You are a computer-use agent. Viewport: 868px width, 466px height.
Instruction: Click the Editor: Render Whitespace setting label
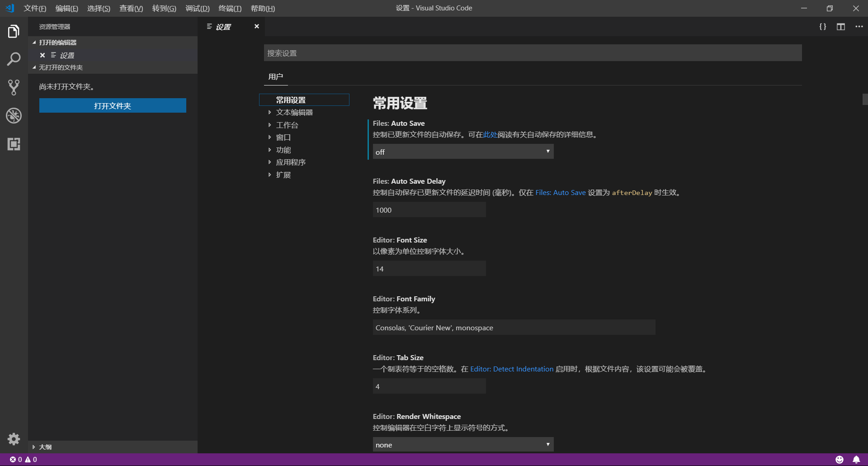click(417, 416)
